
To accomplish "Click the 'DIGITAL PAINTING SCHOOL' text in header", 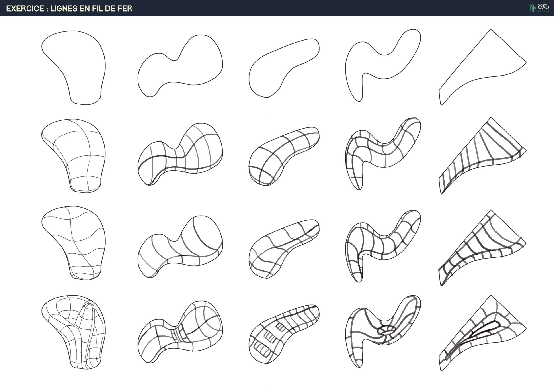I will point(543,8).
